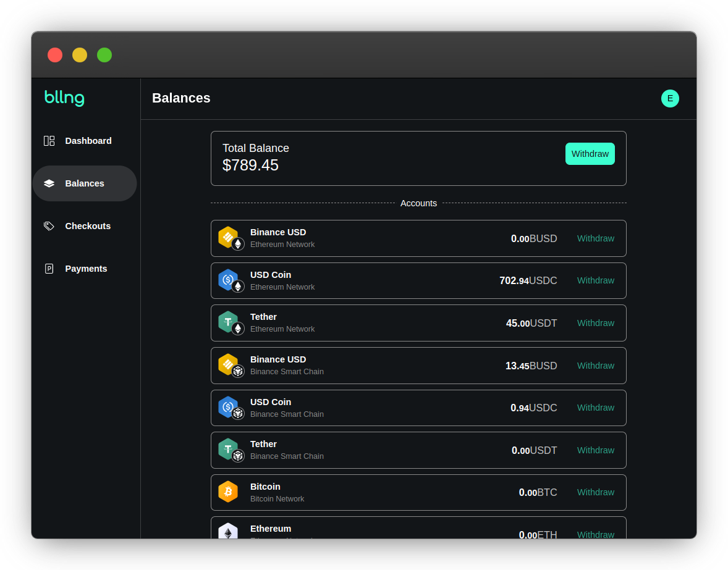Withdraw from USD Coin Smart Chain
This screenshot has width=728, height=570.
595,408
